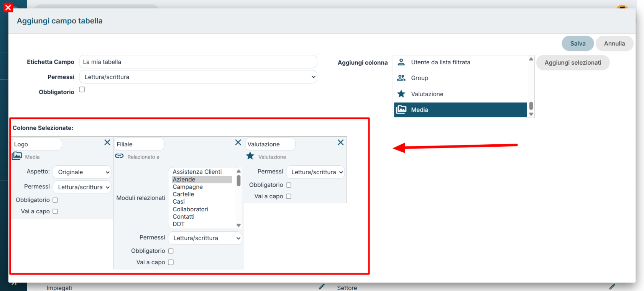
Task: Click scroll down arrow of Aggiungi colonna list
Action: 531,114
